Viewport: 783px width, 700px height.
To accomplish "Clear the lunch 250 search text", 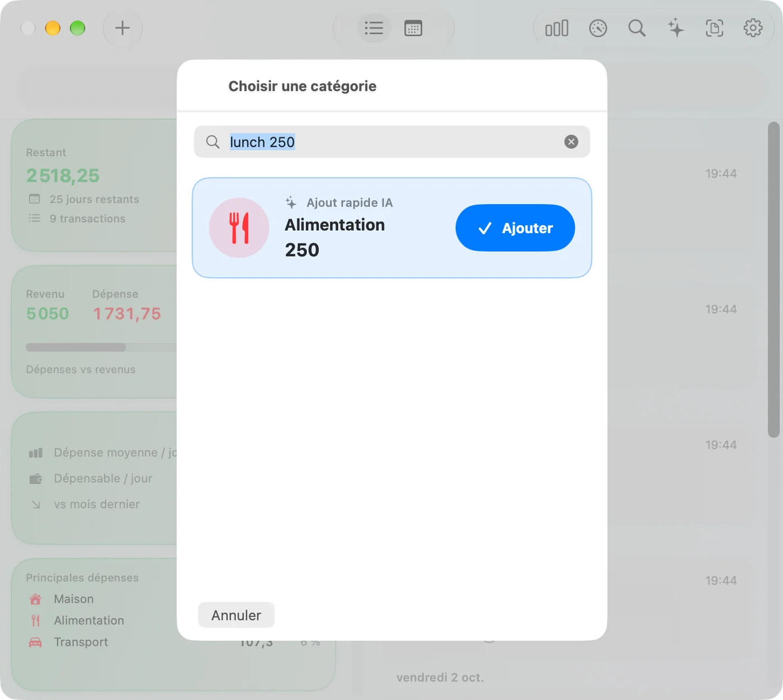I will tap(571, 142).
